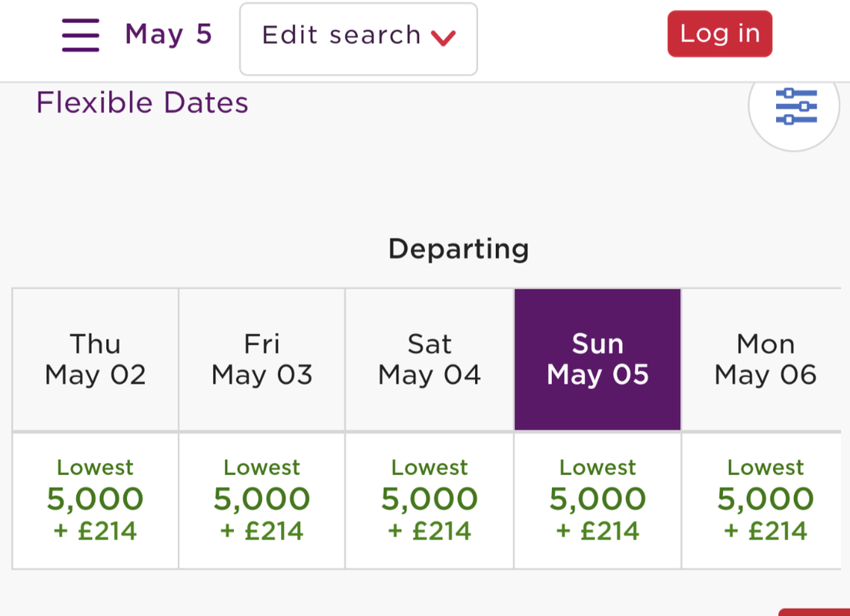Select the Thu May 02 date tab
This screenshot has height=616, width=850.
(95, 360)
